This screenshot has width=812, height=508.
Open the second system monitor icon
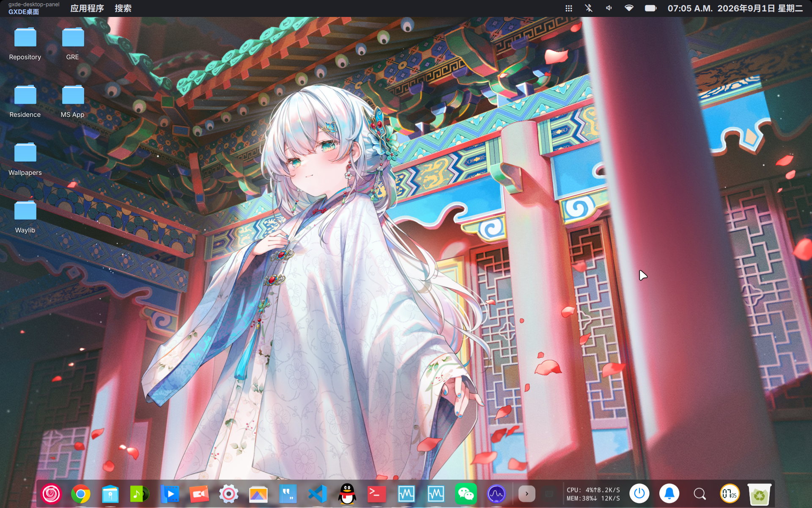436,494
